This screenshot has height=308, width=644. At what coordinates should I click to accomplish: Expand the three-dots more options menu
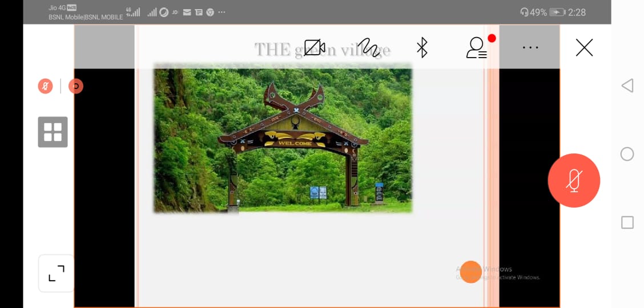pos(530,47)
